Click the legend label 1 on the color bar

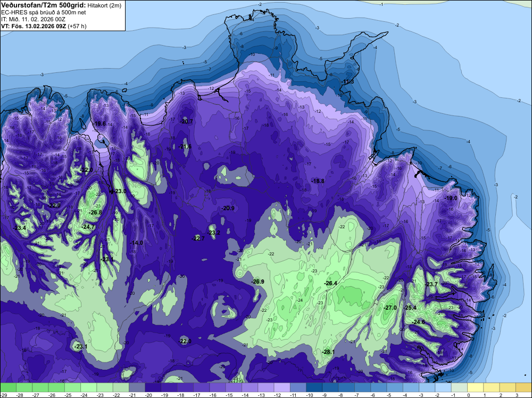click(485, 395)
